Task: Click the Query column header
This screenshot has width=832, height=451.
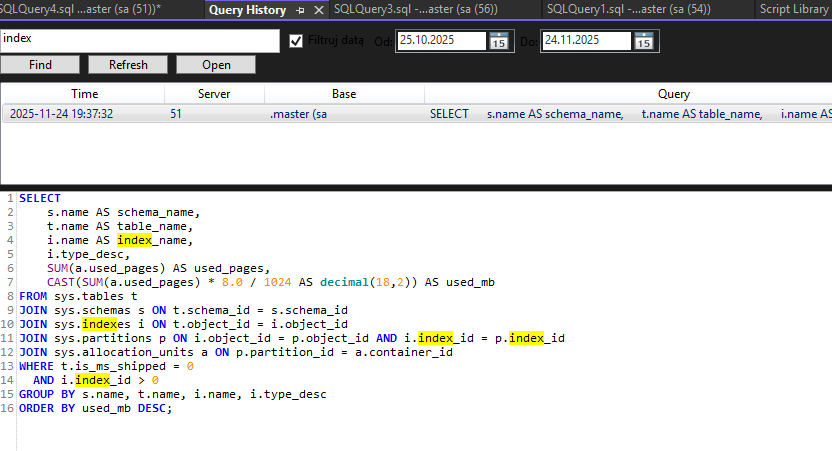Action: point(673,94)
